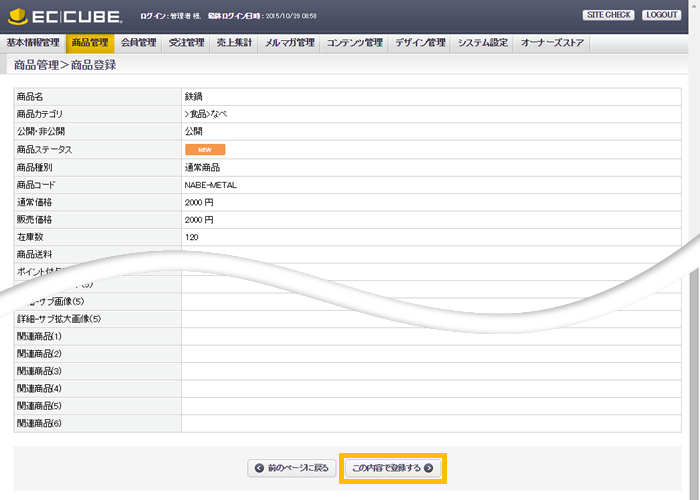The image size is (700, 500).
Task: Open the デザイン管理 tab
Action: click(x=420, y=43)
